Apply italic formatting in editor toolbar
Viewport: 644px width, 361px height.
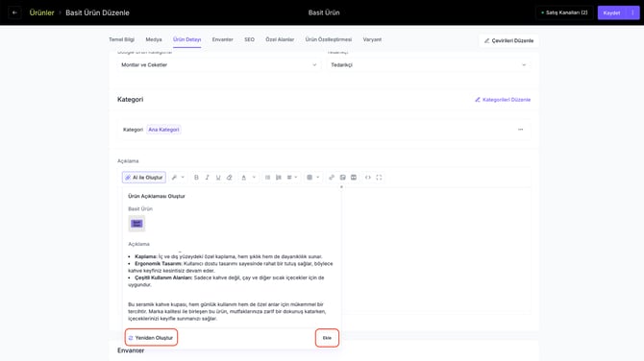pyautogui.click(x=207, y=178)
